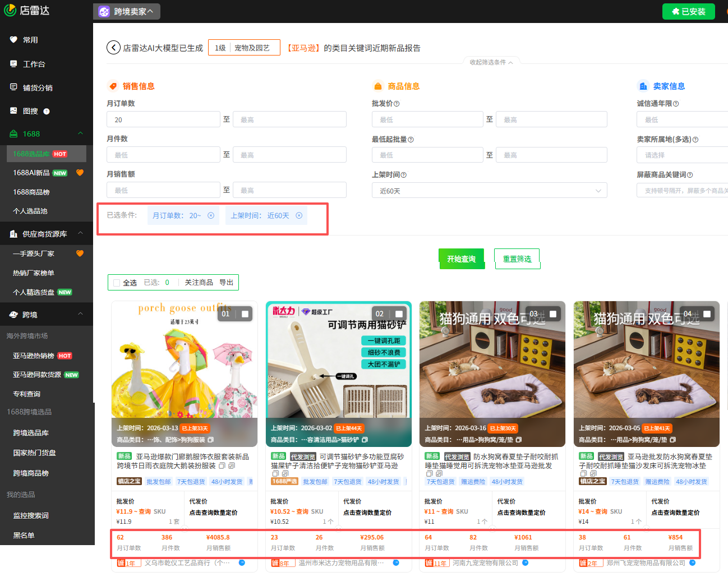Click help icon beside 最低起批量
Image resolution: width=728 pixels, height=581 pixels.
pos(411,140)
